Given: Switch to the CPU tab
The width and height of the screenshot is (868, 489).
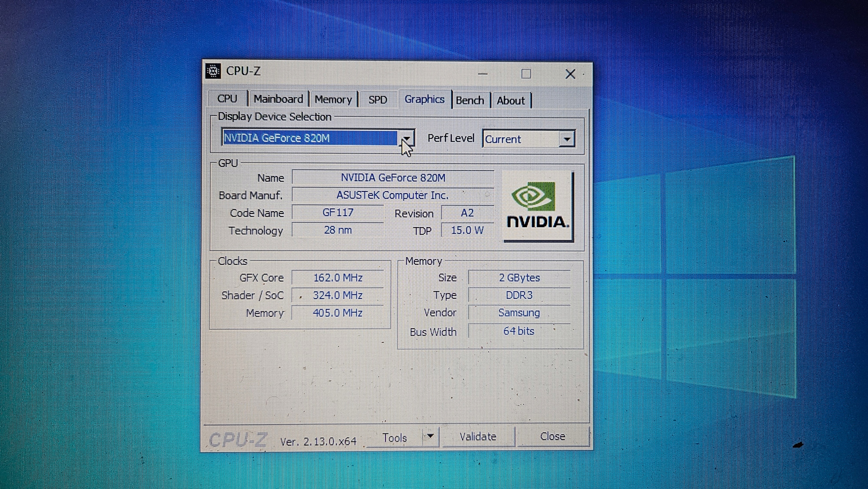Looking at the screenshot, I should click(227, 99).
